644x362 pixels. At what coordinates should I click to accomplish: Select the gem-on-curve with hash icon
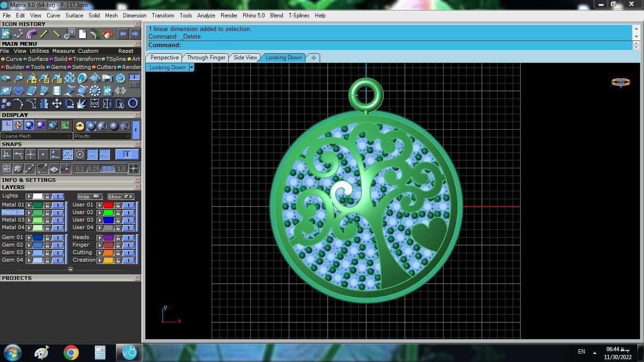(x=44, y=78)
